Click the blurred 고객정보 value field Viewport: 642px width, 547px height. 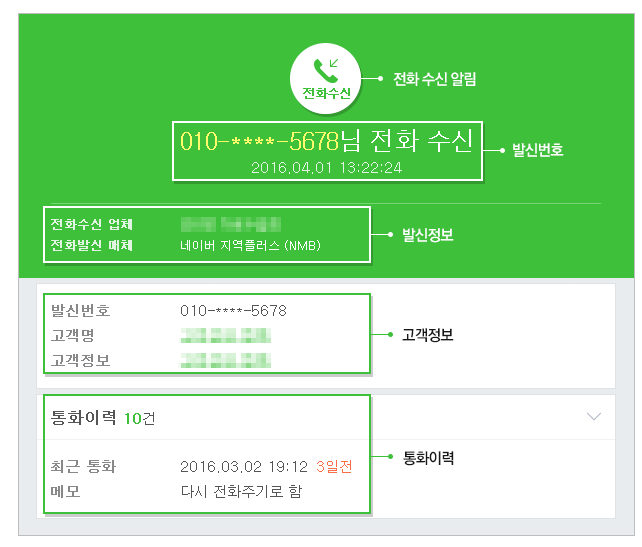(x=226, y=360)
